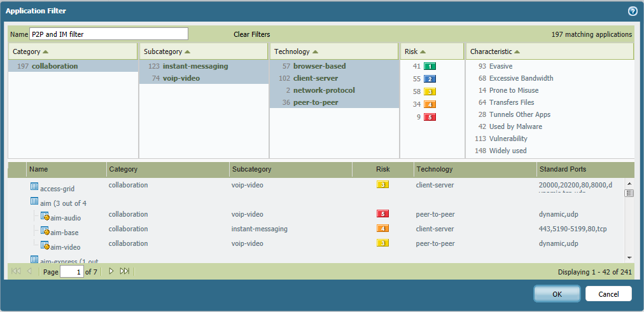Click the aim-audio application icon
Screen dimensions: 644x312
[x=45, y=217]
